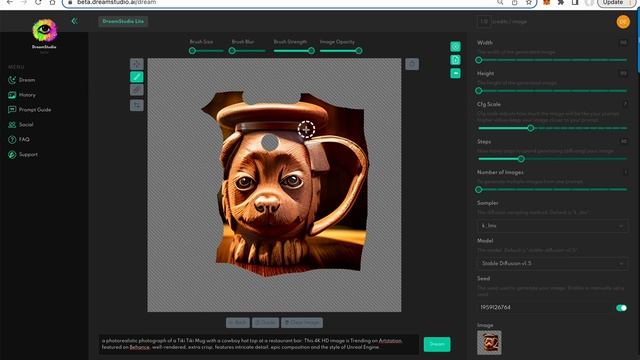Screen dimensions: 640x360
Task: Click the topmost green button right of canvas
Action: pyautogui.click(x=455, y=47)
